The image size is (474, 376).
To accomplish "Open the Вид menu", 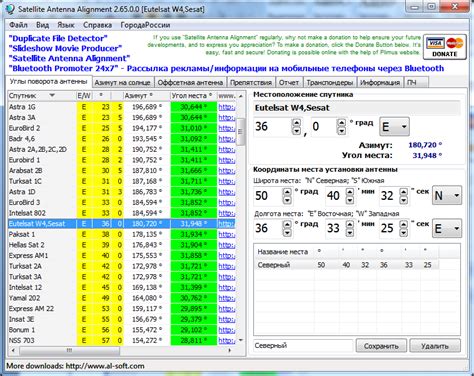I will pyautogui.click(x=42, y=25).
